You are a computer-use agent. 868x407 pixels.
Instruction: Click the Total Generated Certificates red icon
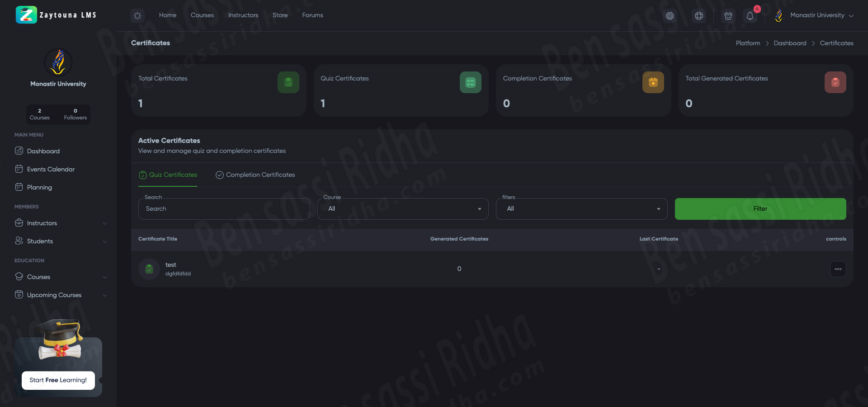[x=835, y=82]
